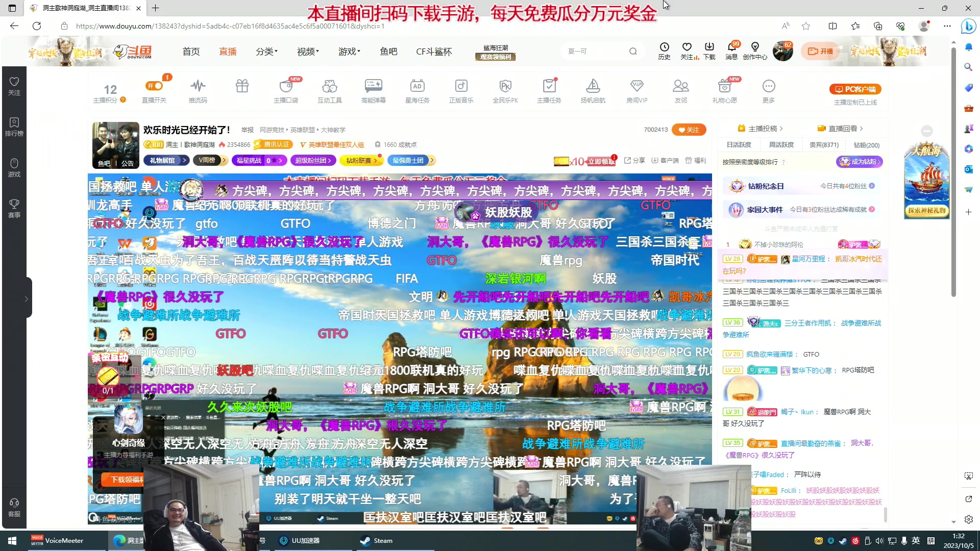Screen dimensions: 980x551
Task: Open 下载 download icon in header
Action: point(709,51)
